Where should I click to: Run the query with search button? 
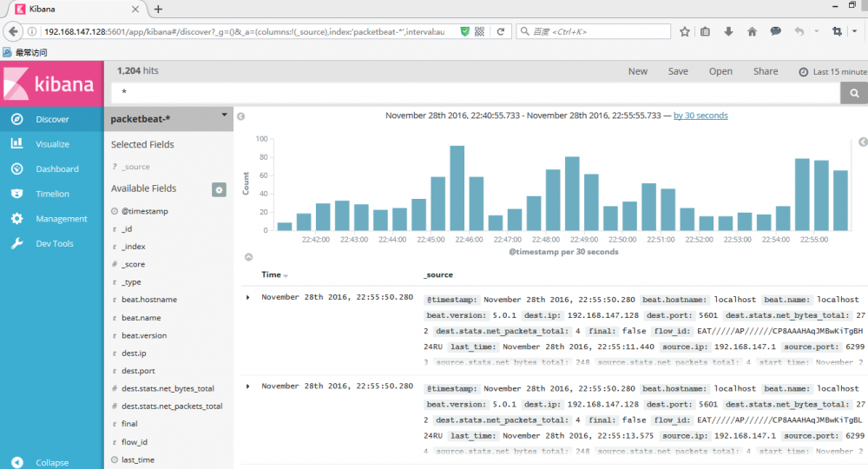[x=854, y=93]
